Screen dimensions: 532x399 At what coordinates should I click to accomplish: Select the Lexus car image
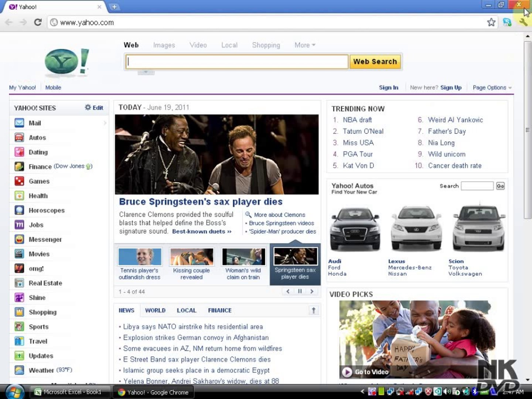[416, 228]
